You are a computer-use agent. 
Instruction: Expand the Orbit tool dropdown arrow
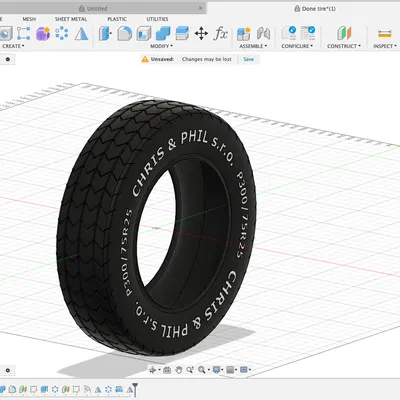click(159, 370)
